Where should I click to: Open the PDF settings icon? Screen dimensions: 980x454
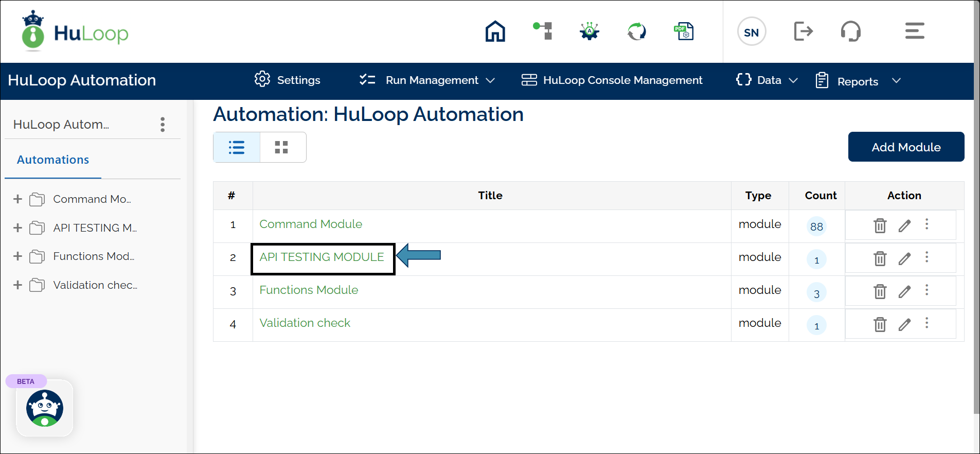[x=684, y=31]
